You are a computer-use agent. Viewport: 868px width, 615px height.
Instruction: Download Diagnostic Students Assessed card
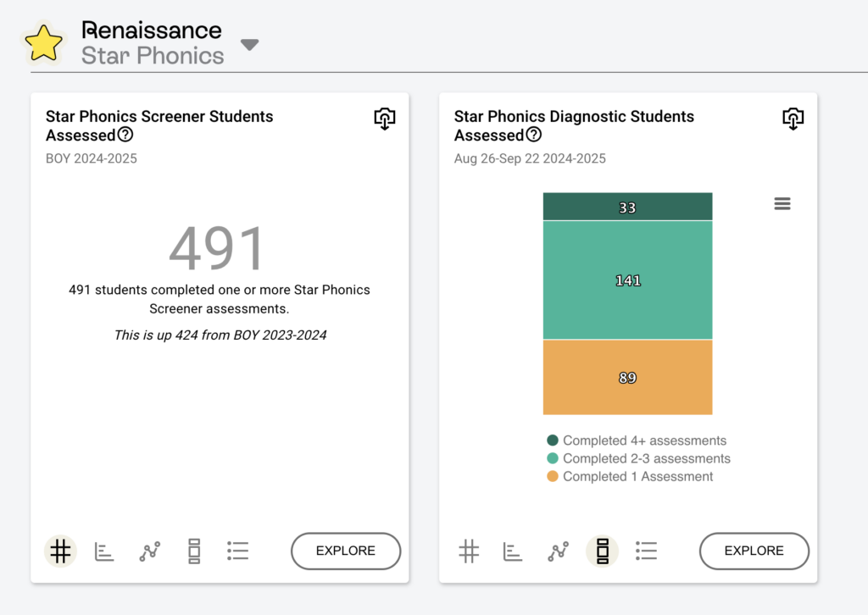[x=793, y=119]
